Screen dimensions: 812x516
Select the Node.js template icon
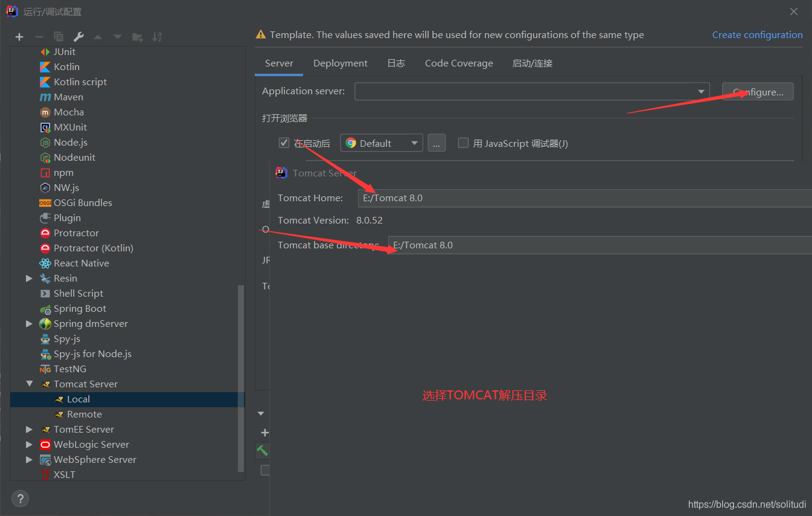(x=45, y=143)
